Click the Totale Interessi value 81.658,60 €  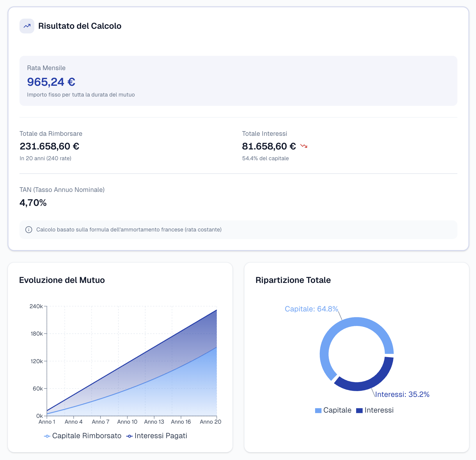click(269, 146)
